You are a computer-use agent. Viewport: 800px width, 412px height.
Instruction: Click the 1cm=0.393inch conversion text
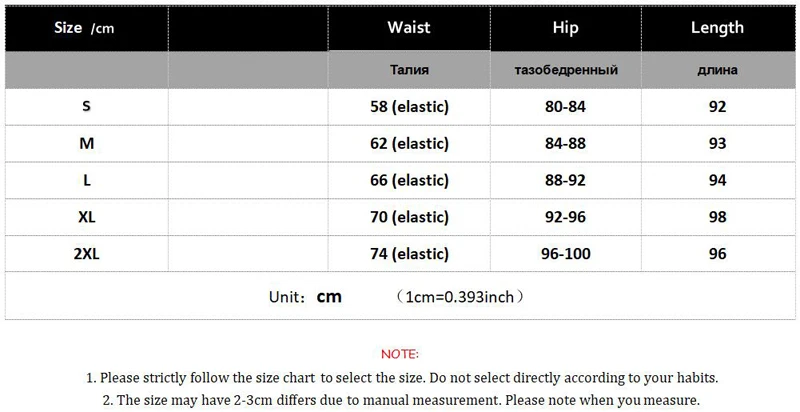[x=459, y=297]
